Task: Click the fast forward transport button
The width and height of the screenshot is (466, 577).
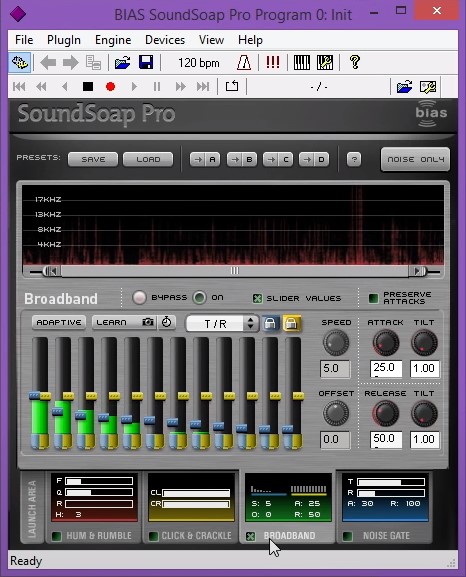Action: [x=180, y=87]
